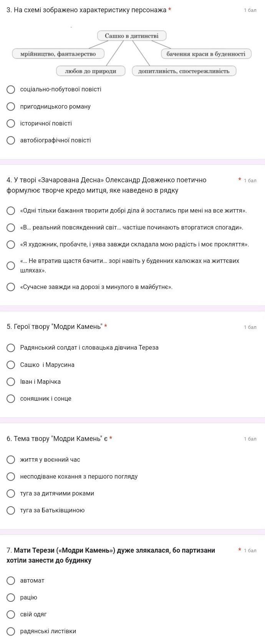Image resolution: width=265 pixels, height=644 pixels.
Task: Choose 'рацію' radio option
Action: pos(11,597)
